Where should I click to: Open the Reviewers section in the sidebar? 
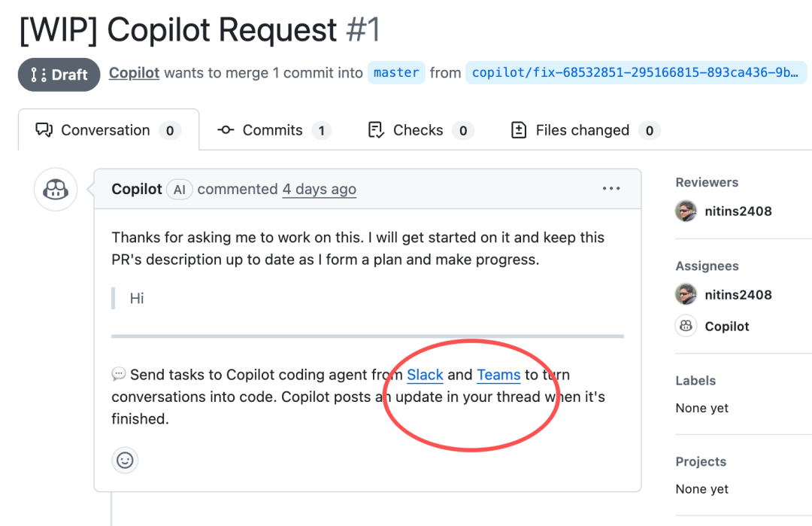pos(707,182)
